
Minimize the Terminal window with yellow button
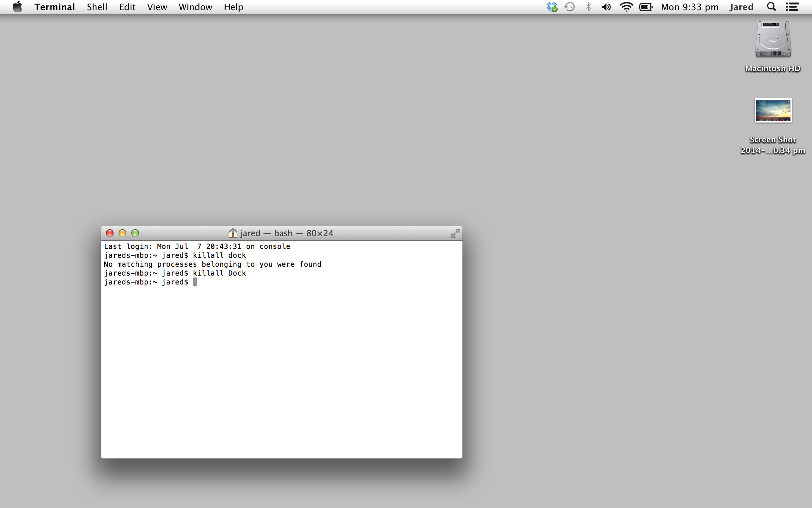(x=122, y=233)
